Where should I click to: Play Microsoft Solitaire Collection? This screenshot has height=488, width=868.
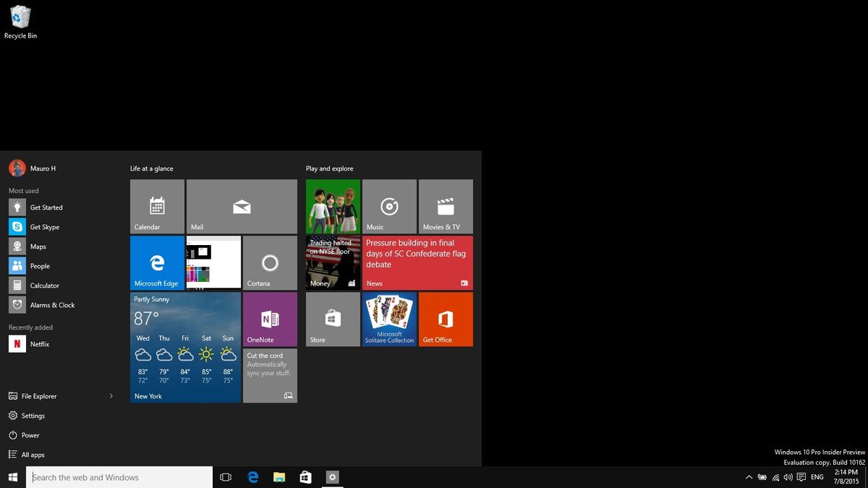pos(389,319)
